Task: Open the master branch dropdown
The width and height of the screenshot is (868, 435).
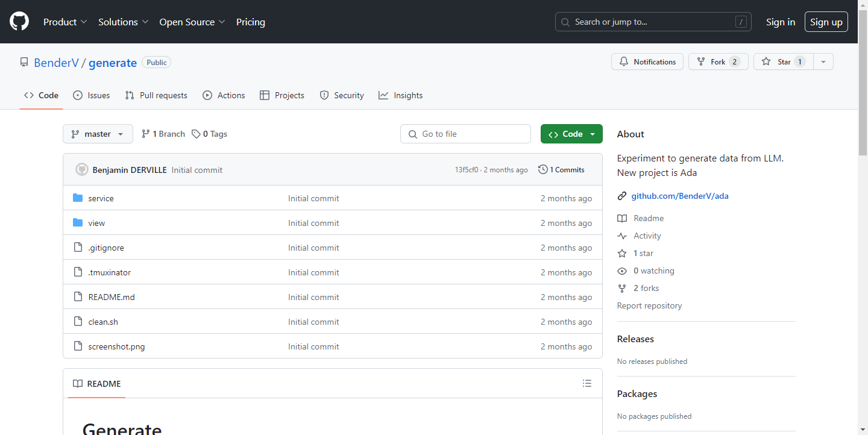Action: [98, 134]
